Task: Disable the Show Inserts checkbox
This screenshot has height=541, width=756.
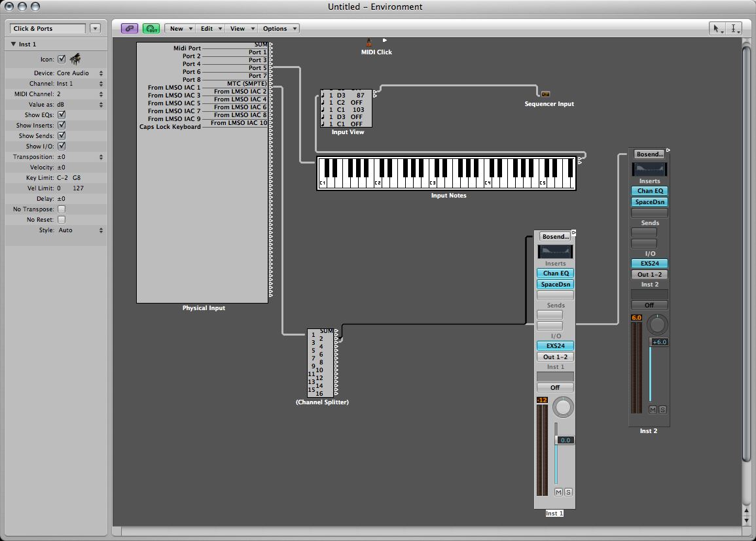Action: tap(62, 125)
